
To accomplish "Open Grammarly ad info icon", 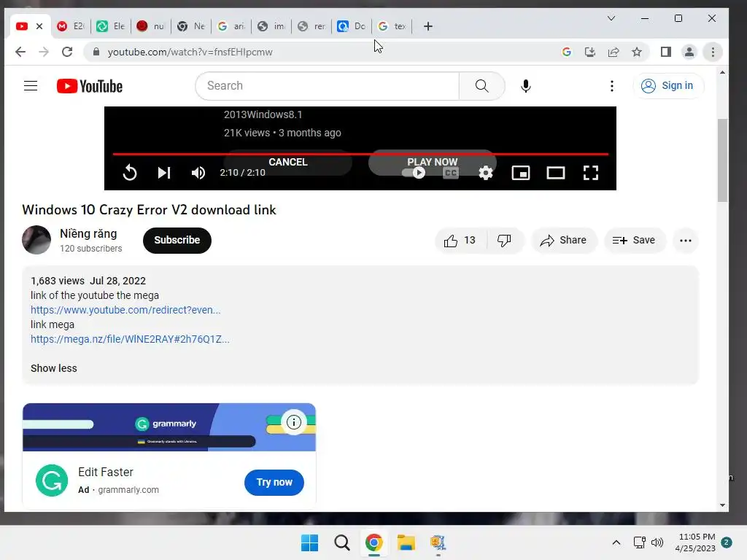I will click(x=293, y=422).
